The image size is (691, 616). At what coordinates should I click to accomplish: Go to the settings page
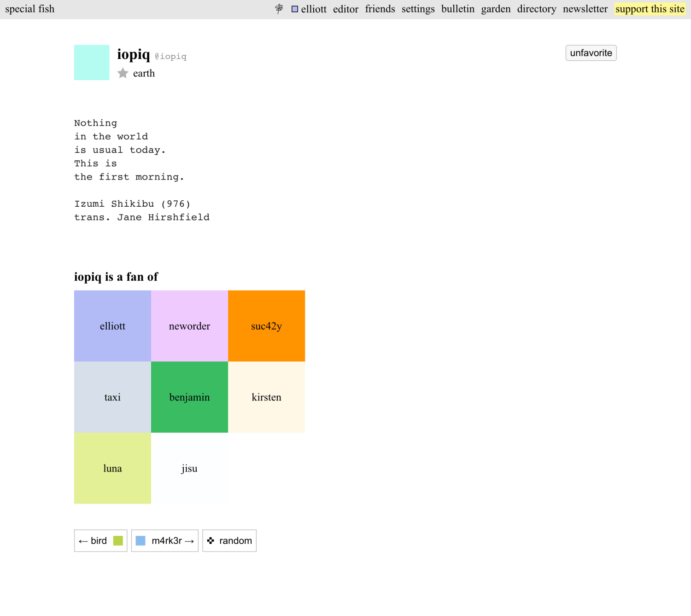(x=418, y=9)
